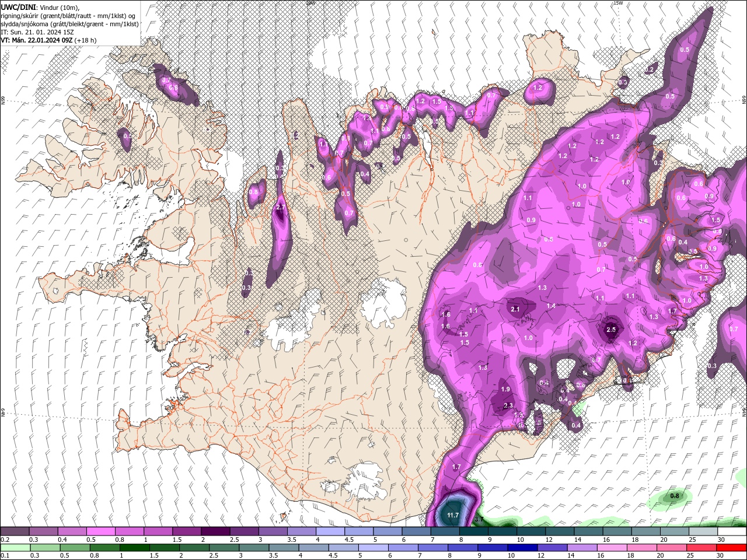The width and height of the screenshot is (747, 560).
Task: Pick the deep blue 10 swatch in the bottom legend
Action: (x=522, y=547)
